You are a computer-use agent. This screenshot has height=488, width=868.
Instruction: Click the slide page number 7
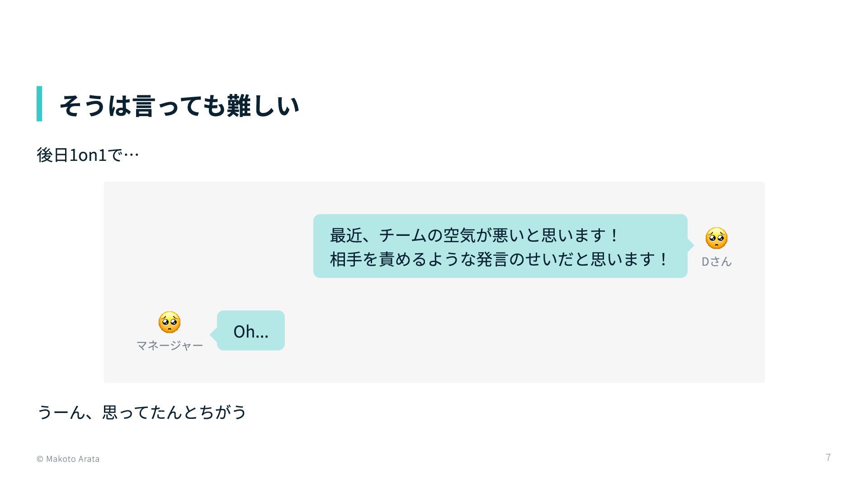pos(828,458)
